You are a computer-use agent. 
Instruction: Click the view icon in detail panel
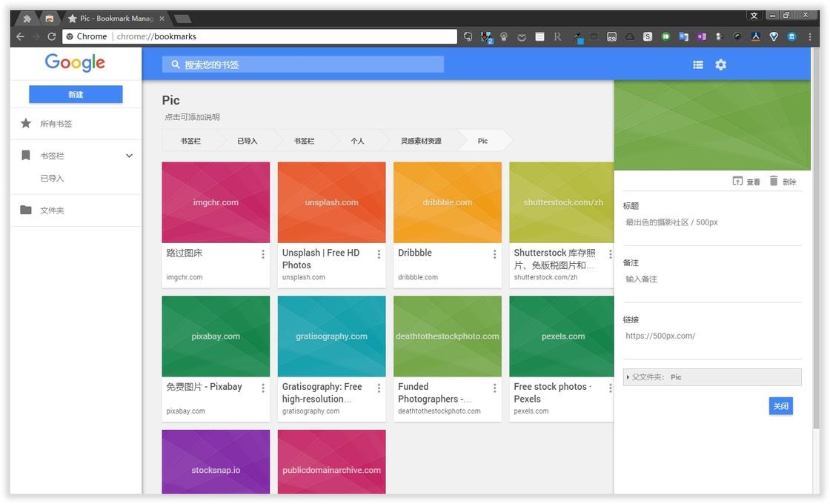737,181
